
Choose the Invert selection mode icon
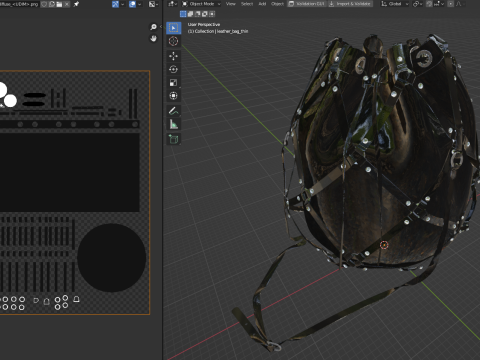[205, 14]
